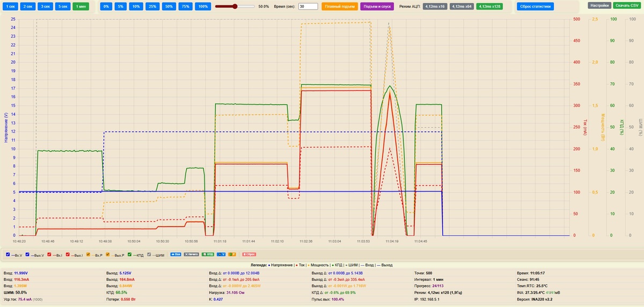
Task: Click Точки value 500
Action: tap(429, 273)
